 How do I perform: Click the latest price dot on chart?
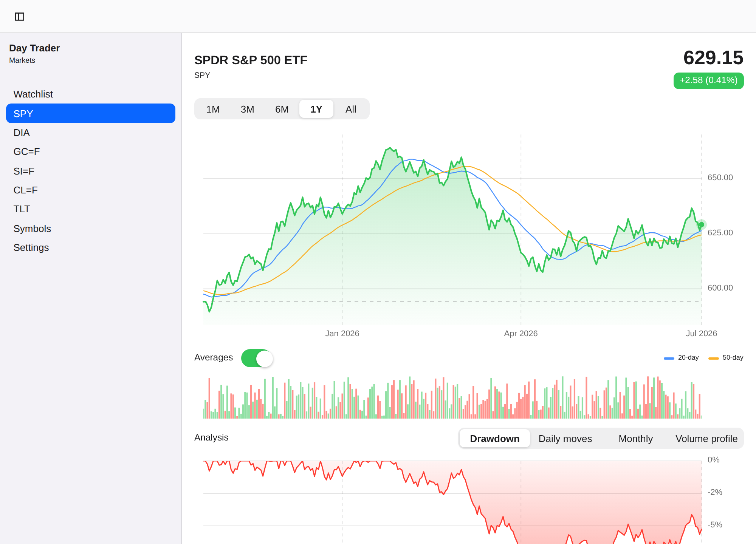702,224
